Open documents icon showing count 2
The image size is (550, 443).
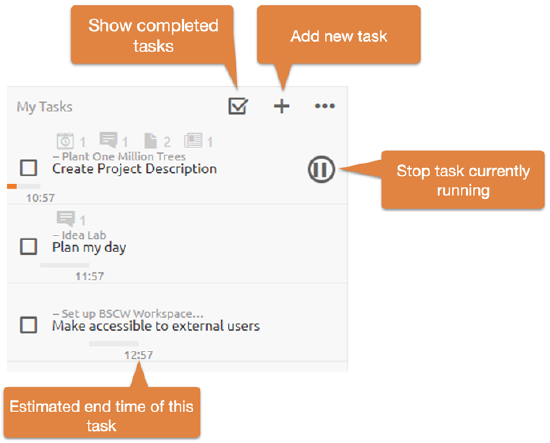(150, 141)
